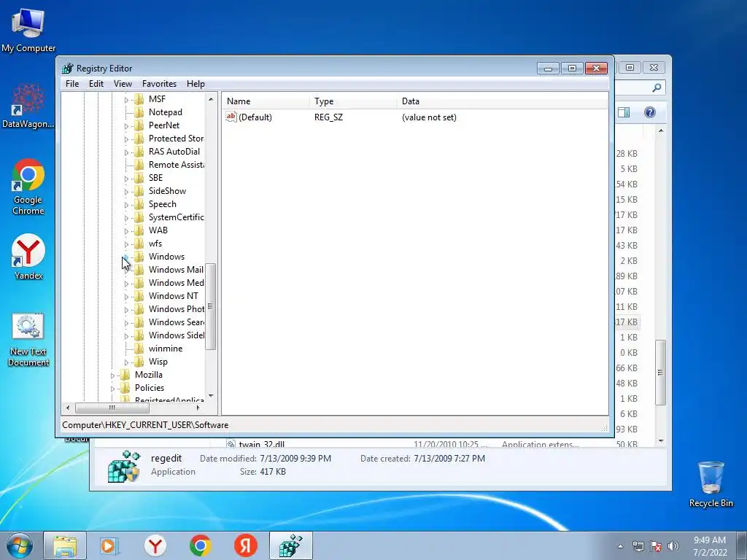Expand the Protected Storage key arrow
Screen dimensions: 747x560
point(126,139)
